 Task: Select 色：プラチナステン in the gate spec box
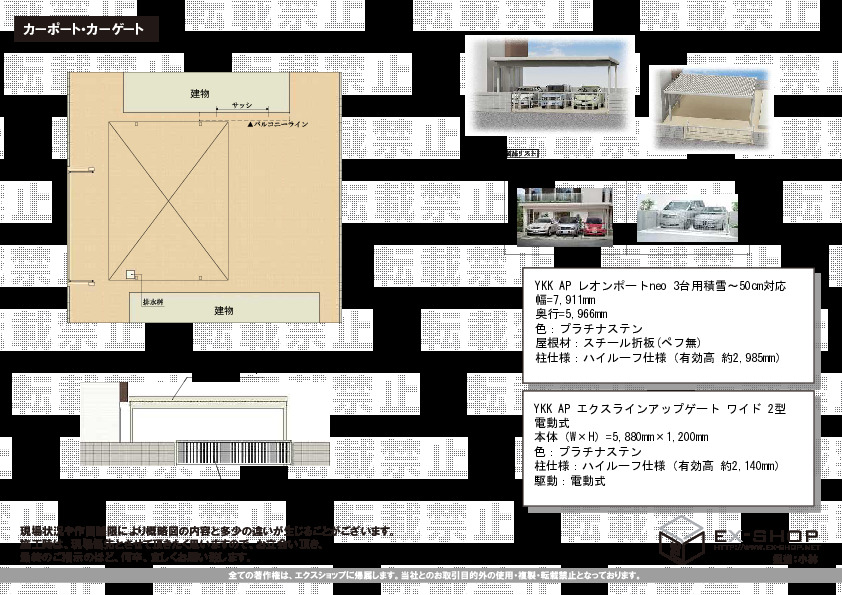click(588, 452)
